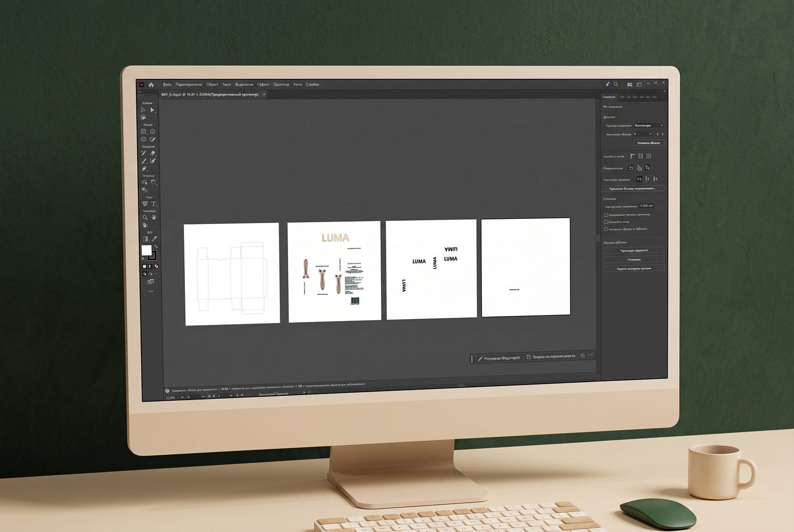Set paint mode to Gradient
Screen dimensions: 794x532
150,266
